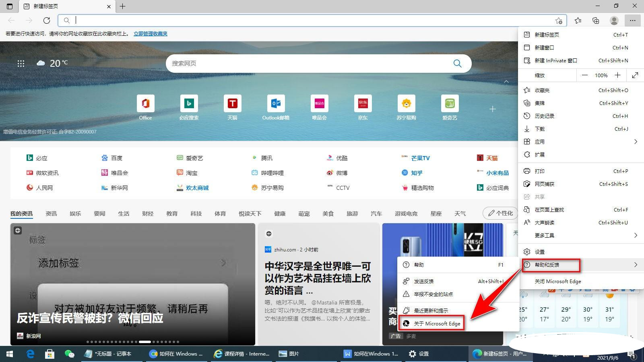Select 关闭 Microsoft Edge menu item
Image resolution: width=644 pixels, height=362 pixels.
point(581,281)
